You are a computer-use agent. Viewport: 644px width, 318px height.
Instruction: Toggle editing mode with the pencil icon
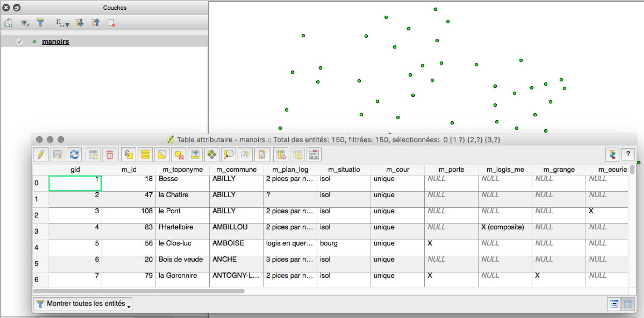point(41,155)
